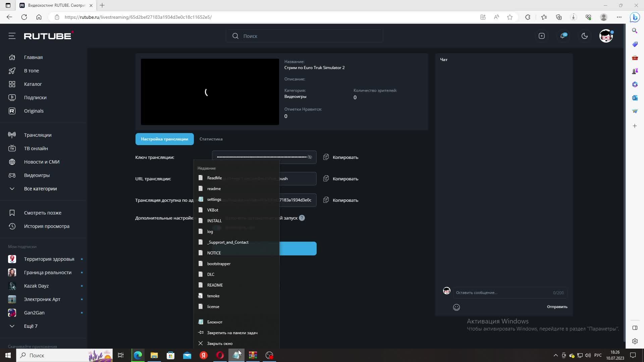This screenshot has height=362, width=644.
Task: Click the Поиск search field
Action: pos(309,36)
